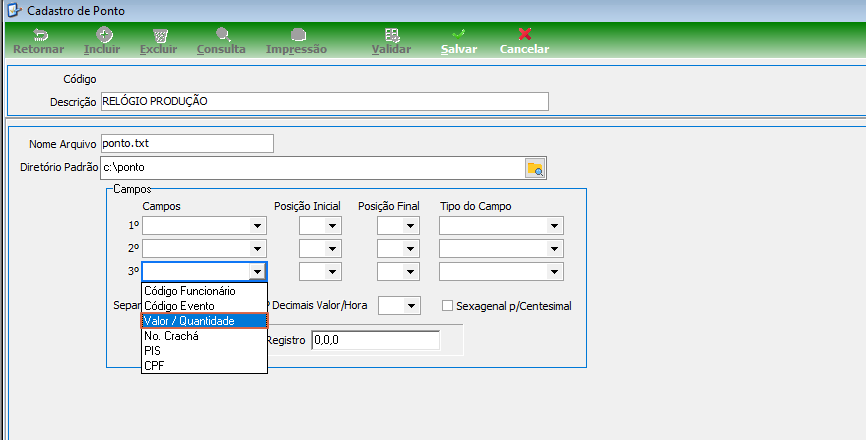The width and height of the screenshot is (866, 440).
Task: Open Consulta search in the toolbar
Action: [x=223, y=35]
